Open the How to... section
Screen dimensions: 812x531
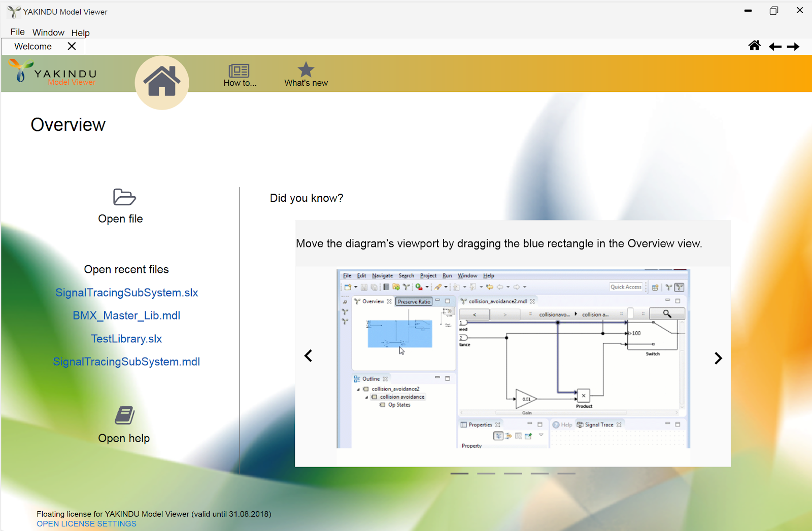coord(240,75)
